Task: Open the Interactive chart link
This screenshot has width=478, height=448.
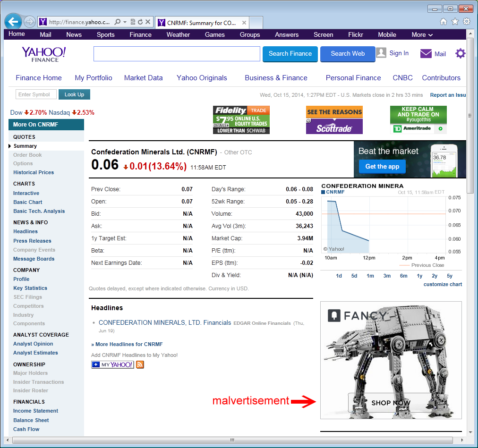Action: point(26,193)
